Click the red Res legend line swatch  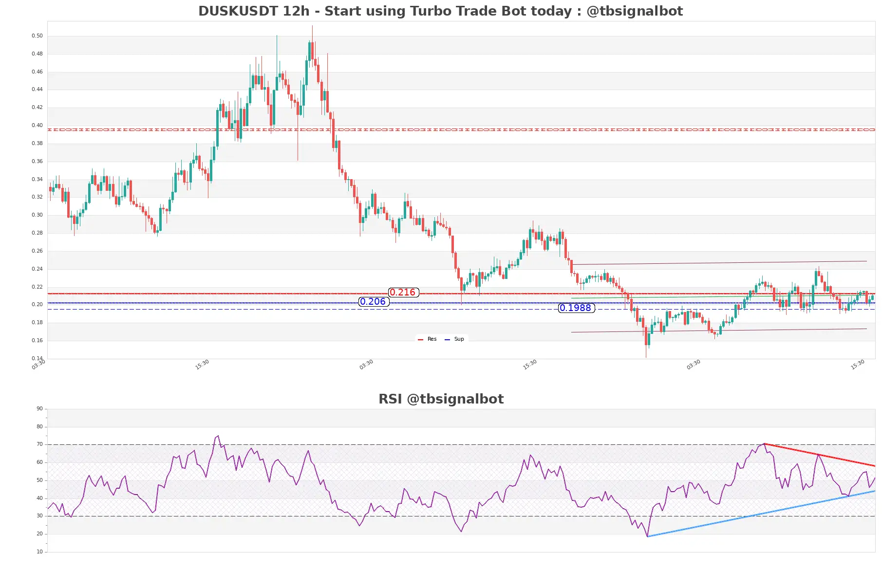[421, 339]
